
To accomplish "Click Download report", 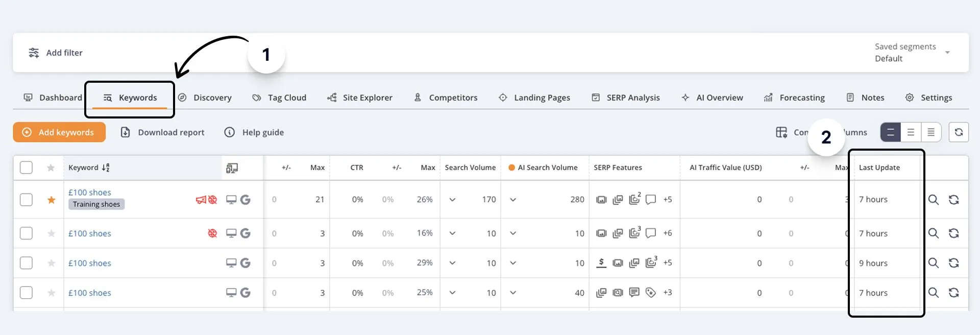I will (x=162, y=132).
